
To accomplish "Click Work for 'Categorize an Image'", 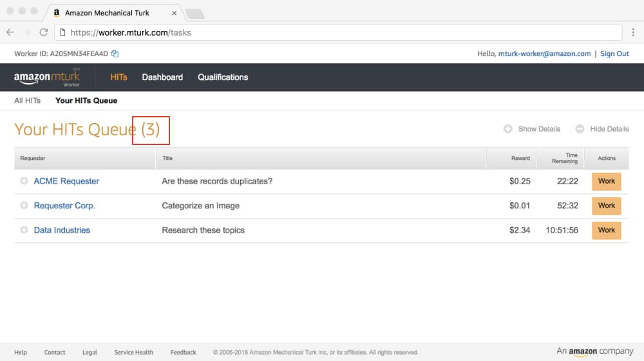I will (606, 206).
